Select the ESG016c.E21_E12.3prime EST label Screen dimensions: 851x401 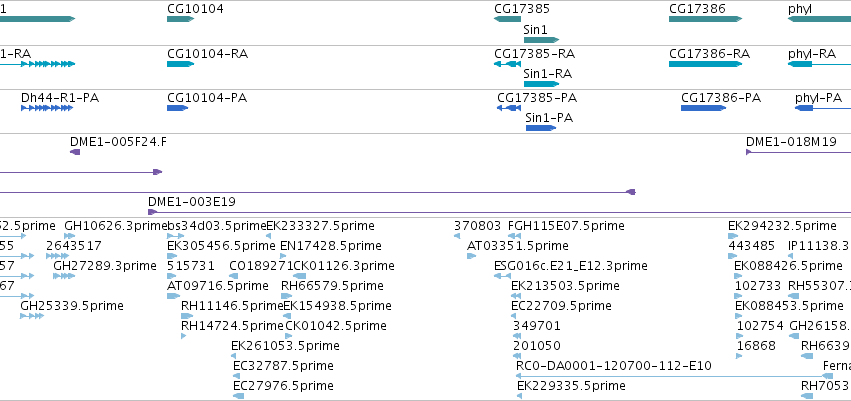(x=571, y=265)
